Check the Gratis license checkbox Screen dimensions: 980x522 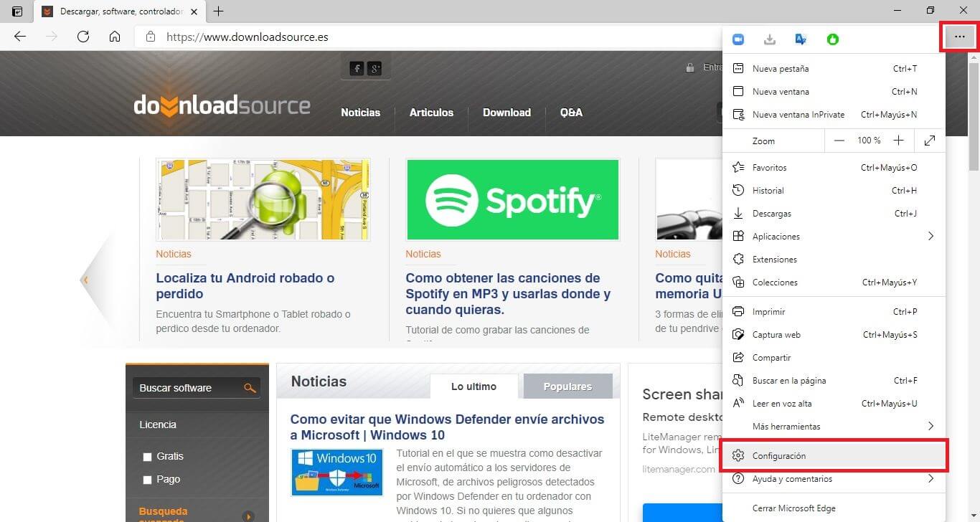click(148, 457)
